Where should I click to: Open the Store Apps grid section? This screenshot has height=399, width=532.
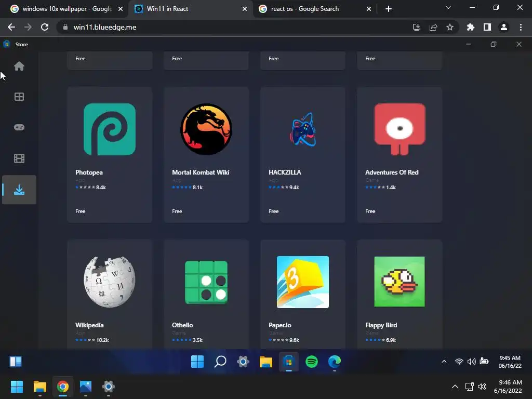point(19,97)
